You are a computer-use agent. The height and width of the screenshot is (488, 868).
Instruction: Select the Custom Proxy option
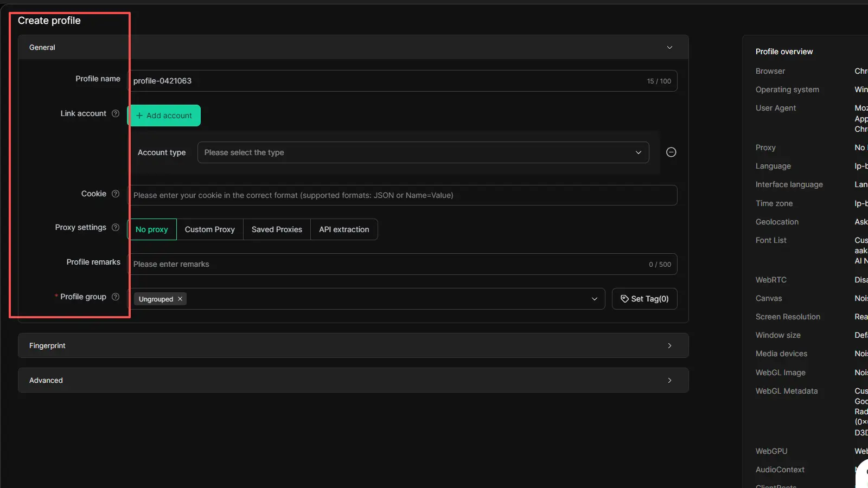(209, 229)
